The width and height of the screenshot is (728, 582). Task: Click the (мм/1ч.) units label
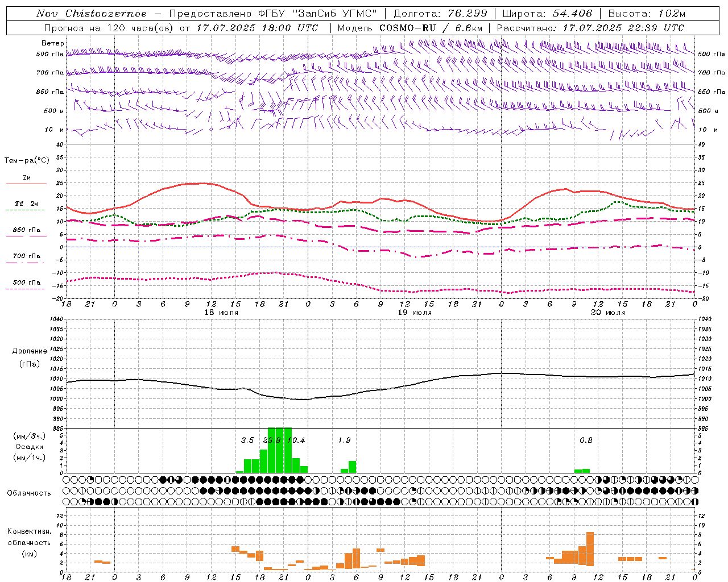30,458
